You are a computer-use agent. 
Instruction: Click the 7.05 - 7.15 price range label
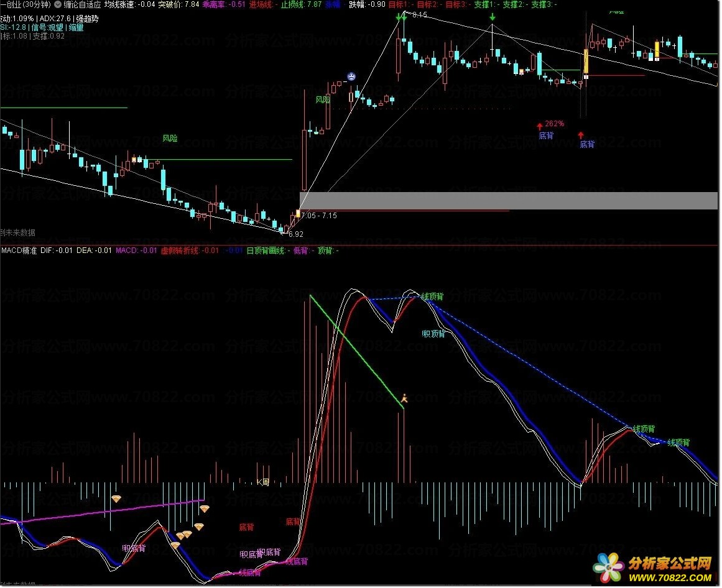click(319, 216)
